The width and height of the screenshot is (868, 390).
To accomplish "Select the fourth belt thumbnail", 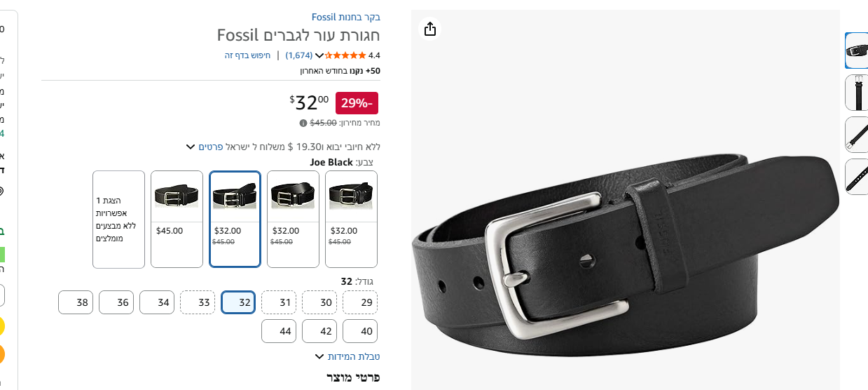I will [x=857, y=177].
